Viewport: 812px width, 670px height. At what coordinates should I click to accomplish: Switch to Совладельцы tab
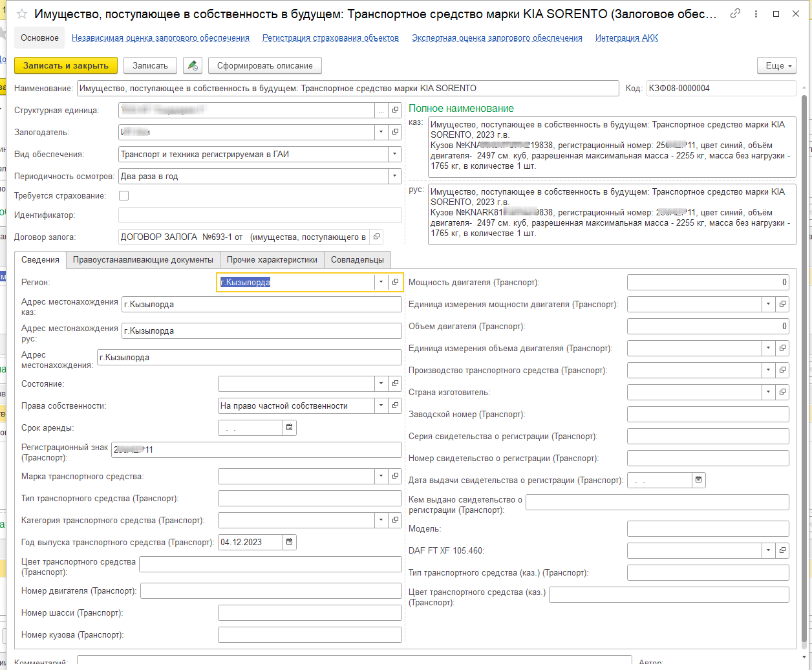pos(358,259)
